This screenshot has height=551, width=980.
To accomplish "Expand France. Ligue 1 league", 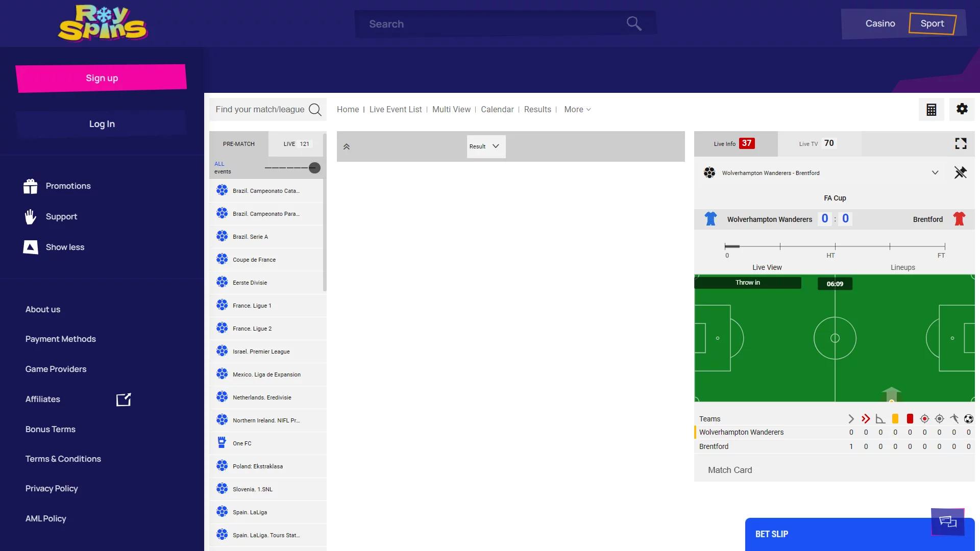I will (x=267, y=306).
